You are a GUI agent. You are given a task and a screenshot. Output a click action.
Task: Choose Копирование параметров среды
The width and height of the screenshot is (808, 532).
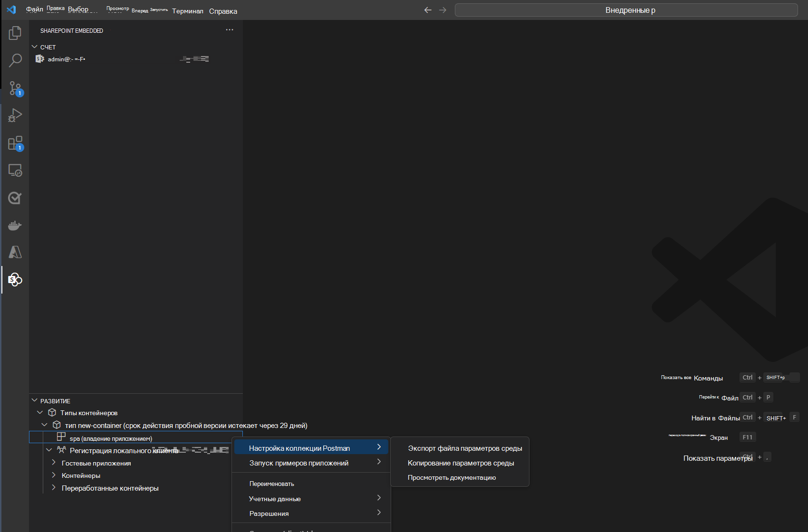(x=460, y=463)
